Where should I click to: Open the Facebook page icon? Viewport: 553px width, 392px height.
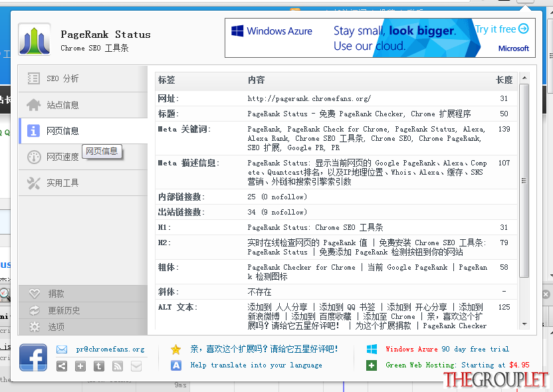tap(33, 357)
